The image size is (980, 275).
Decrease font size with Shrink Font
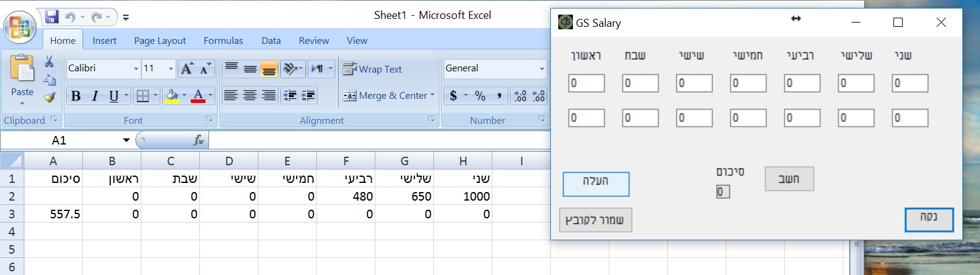point(205,68)
